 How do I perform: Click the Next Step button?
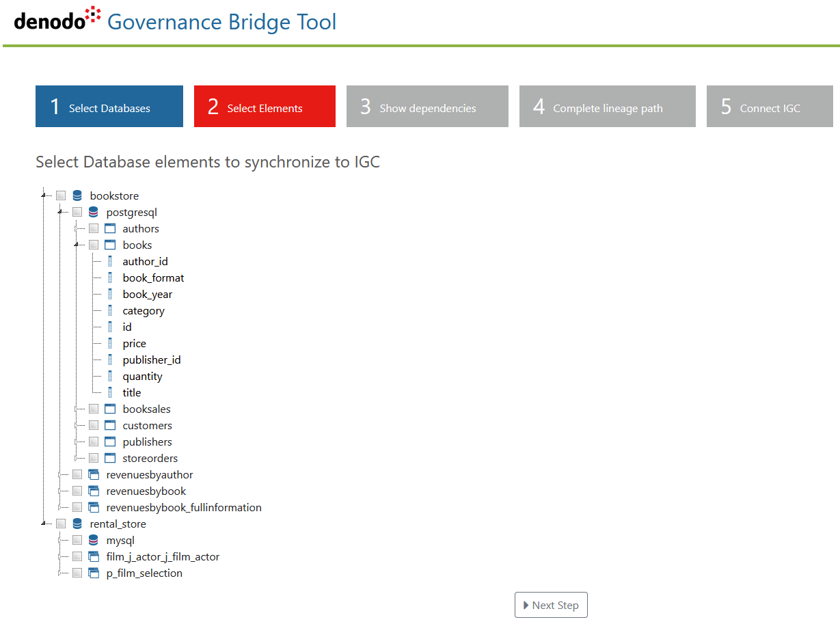tap(551, 605)
